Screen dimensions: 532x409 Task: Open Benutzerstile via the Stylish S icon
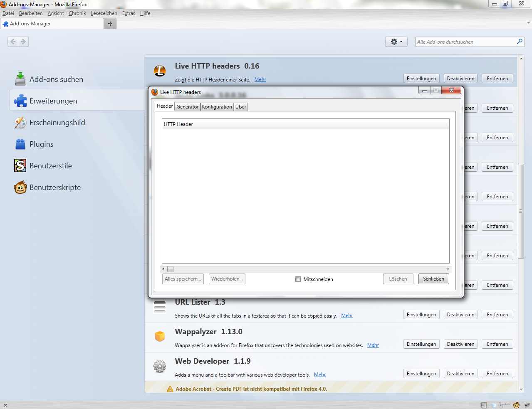[x=20, y=165]
